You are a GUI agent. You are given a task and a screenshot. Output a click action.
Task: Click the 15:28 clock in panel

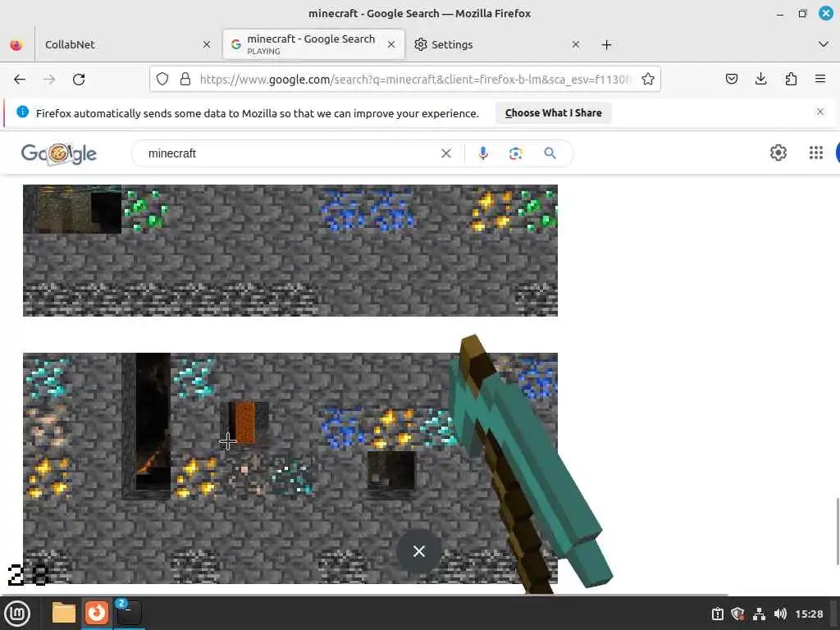point(809,614)
